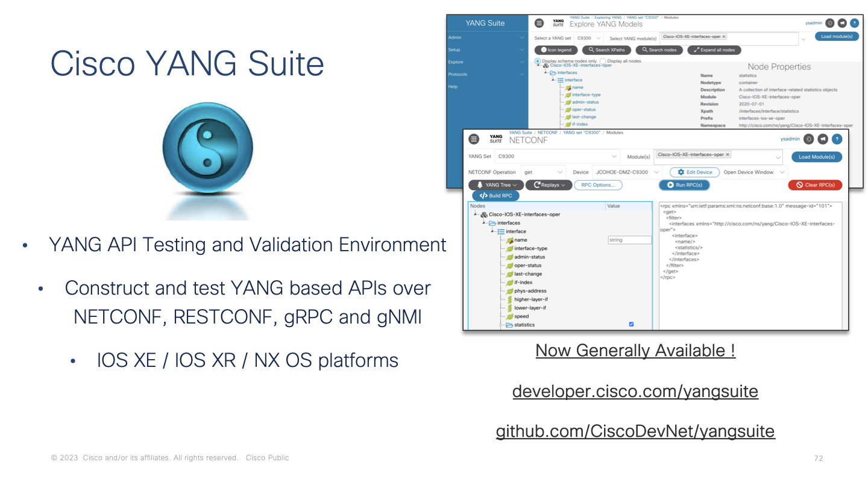The height and width of the screenshot is (488, 868).
Task: Click the leaf-list icon beside lower-layer-if
Action: tap(509, 308)
